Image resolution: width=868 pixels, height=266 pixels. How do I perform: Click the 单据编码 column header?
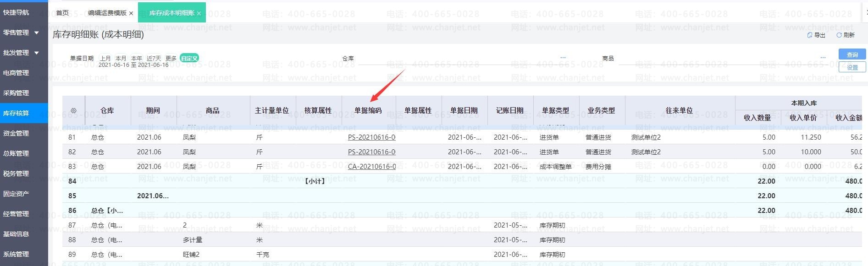(368, 110)
